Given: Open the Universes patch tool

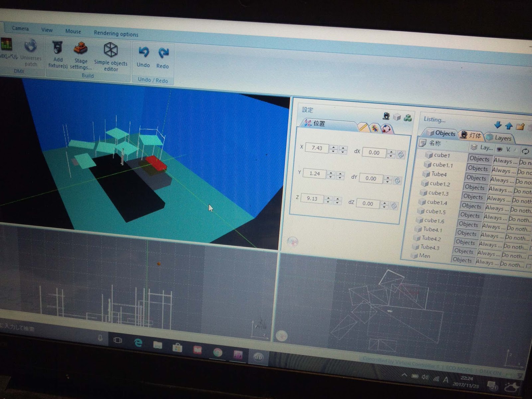Looking at the screenshot, I should (x=31, y=52).
